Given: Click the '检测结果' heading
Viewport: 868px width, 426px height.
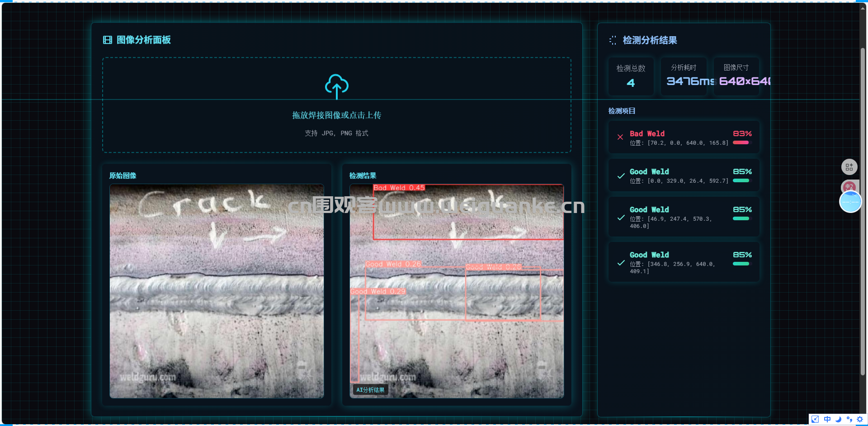Looking at the screenshot, I should [363, 175].
